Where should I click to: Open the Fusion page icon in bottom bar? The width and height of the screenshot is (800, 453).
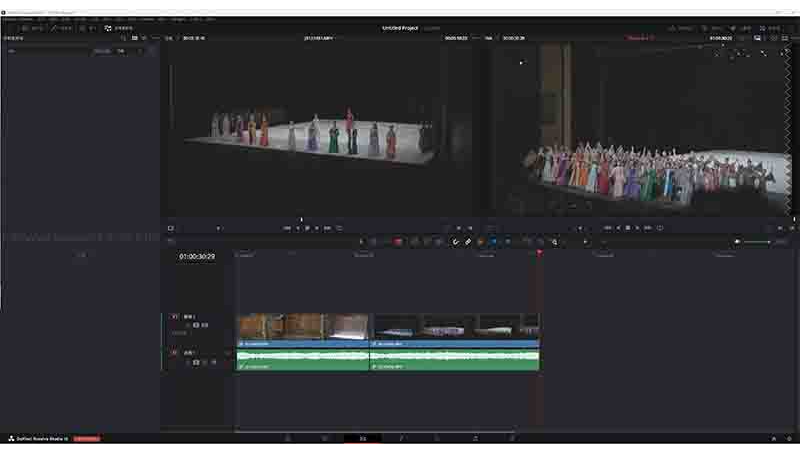coord(401,438)
